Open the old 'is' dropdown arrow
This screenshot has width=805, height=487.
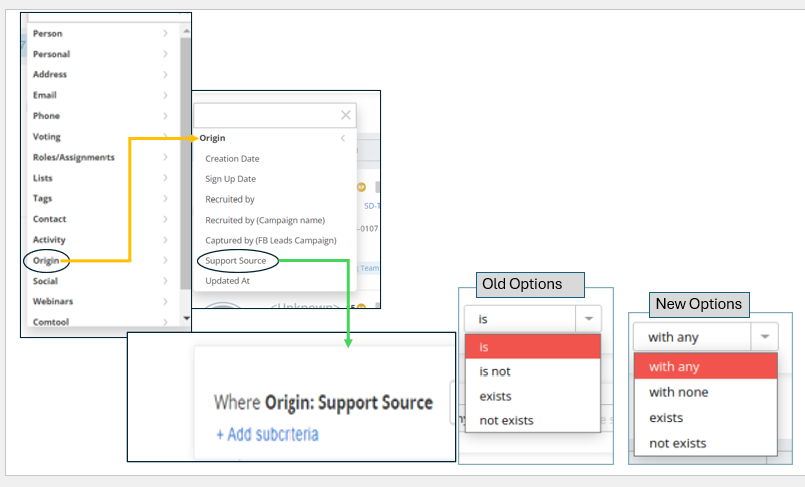click(x=588, y=319)
